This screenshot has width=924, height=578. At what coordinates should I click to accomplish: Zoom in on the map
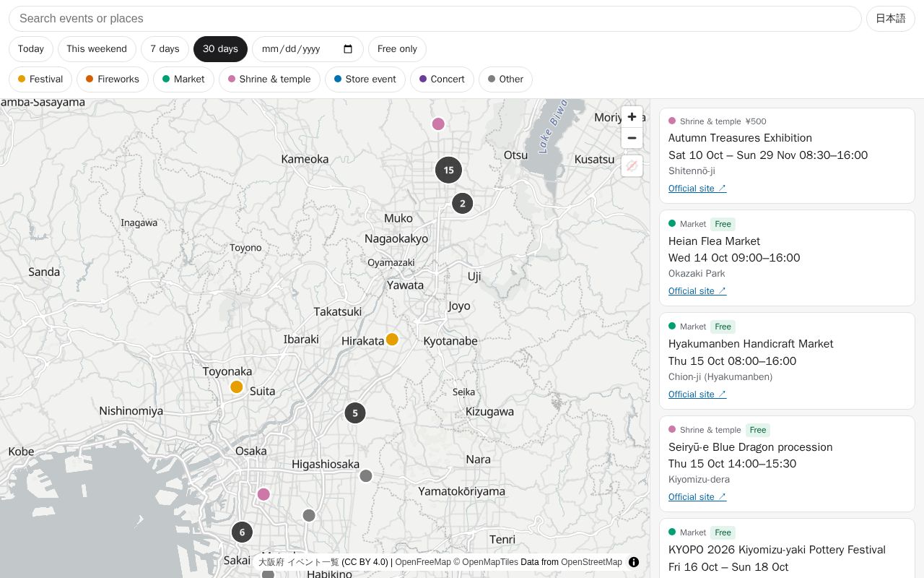coord(632,116)
